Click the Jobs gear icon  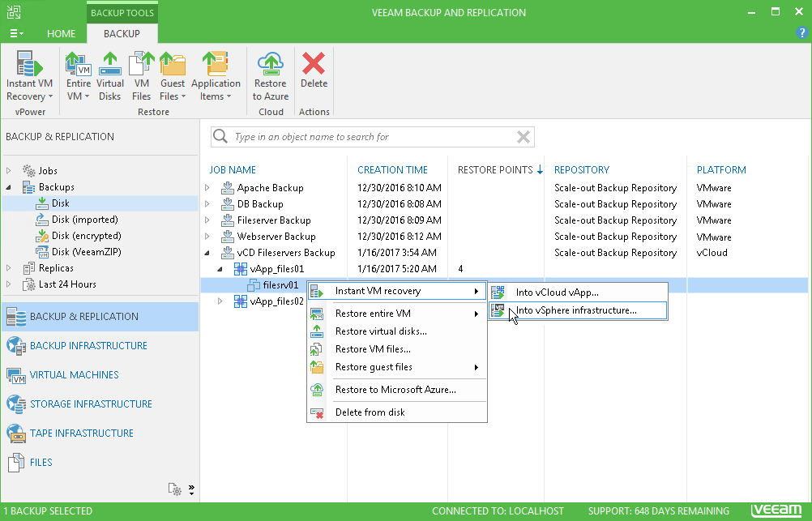pos(29,170)
